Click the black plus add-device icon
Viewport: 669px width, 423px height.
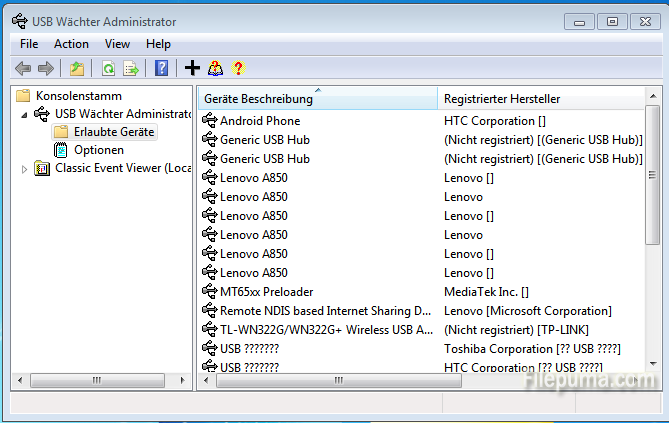pyautogui.click(x=193, y=68)
